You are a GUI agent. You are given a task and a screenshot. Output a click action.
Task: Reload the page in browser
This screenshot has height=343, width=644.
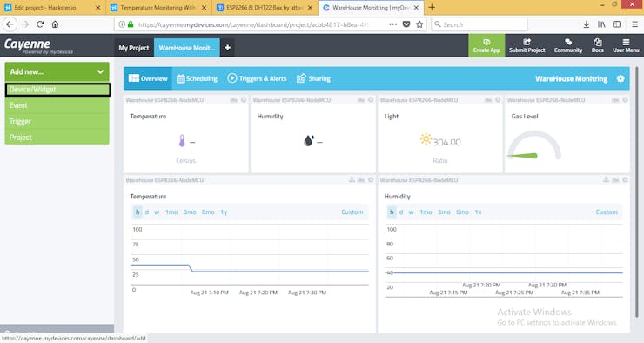point(40,24)
